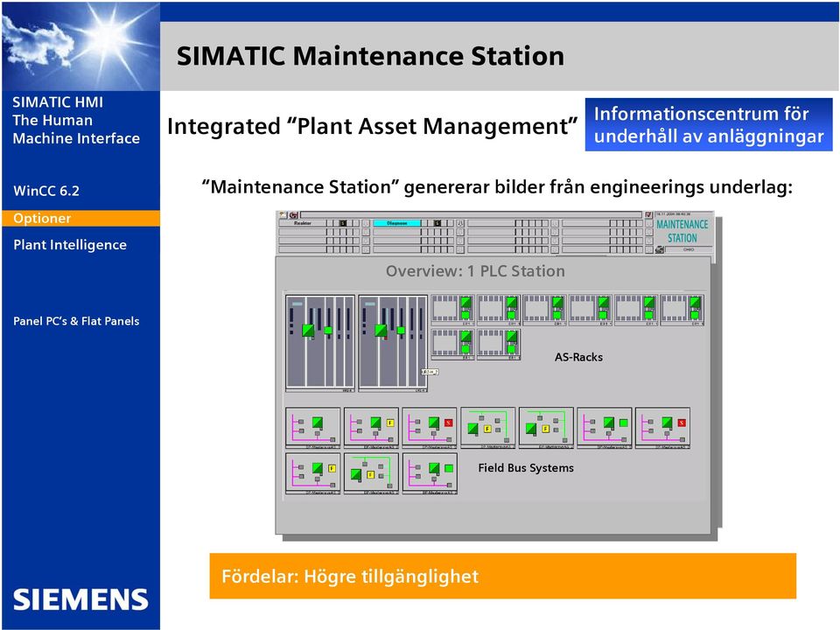Open the first small rack tile in the second row

click(452, 344)
